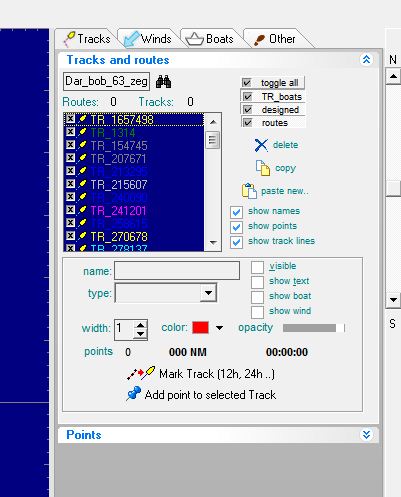
Task: Click the track list scrollbar thumb
Action: pos(212,140)
